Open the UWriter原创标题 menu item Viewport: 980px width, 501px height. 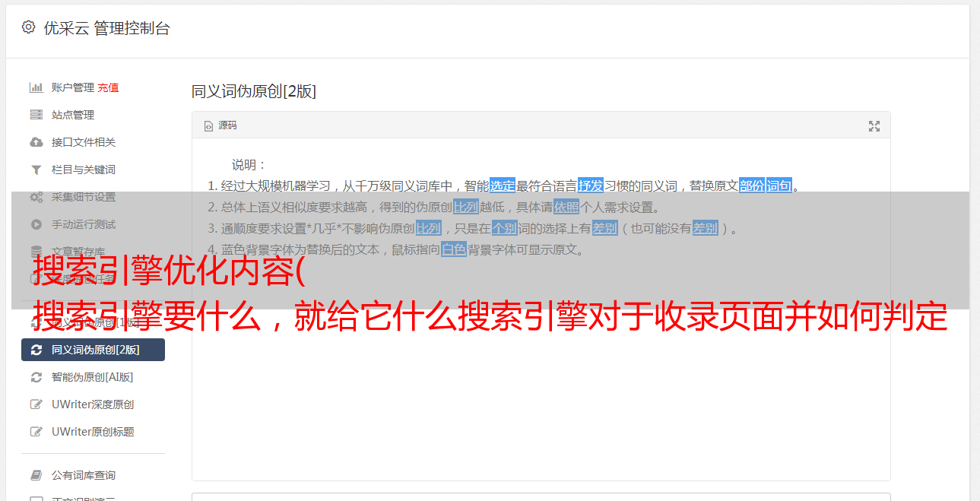pyautogui.click(x=93, y=432)
